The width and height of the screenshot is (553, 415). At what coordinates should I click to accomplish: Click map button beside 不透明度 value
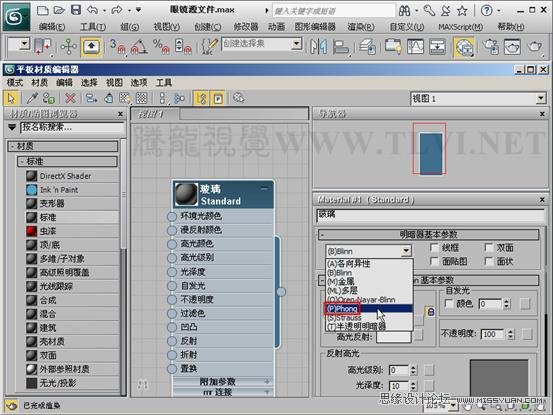tap(527, 334)
